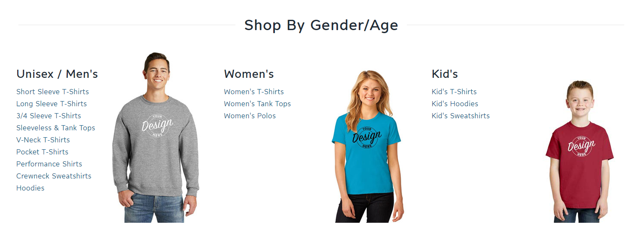This screenshot has width=644, height=237.
Task: Click the boy in red T-shirt image
Action: pos(580,151)
